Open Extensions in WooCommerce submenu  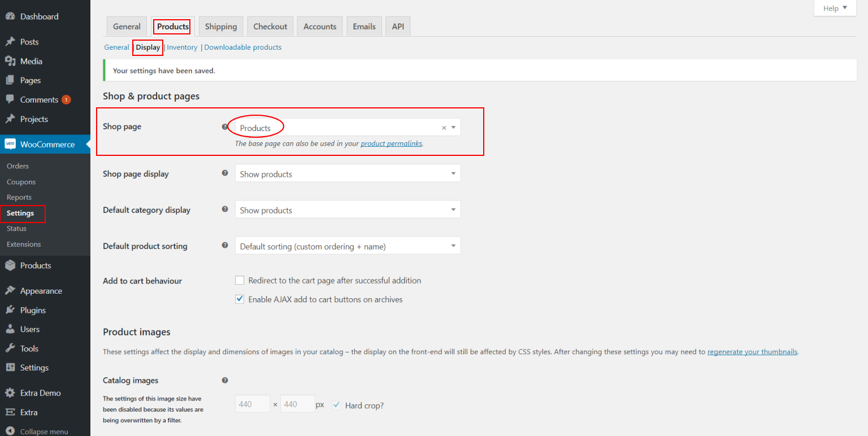click(x=24, y=244)
